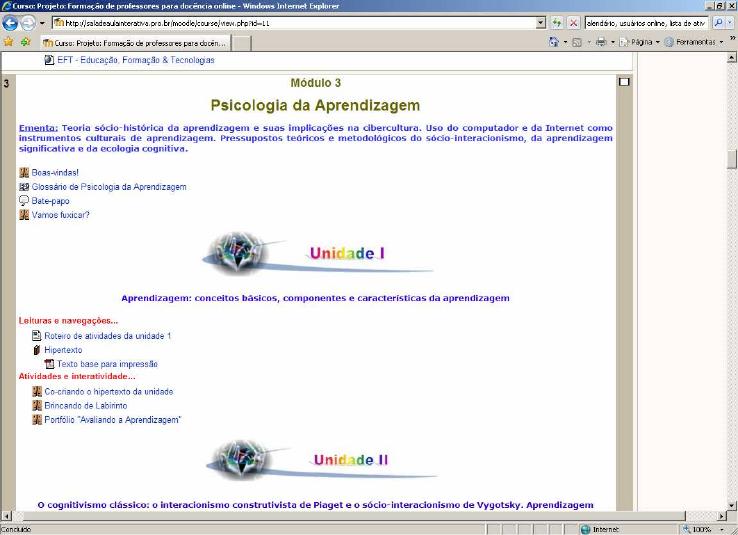Viewport: 738px width, 535px height.
Task: Expand the address bar URL dropdown
Action: click(541, 22)
